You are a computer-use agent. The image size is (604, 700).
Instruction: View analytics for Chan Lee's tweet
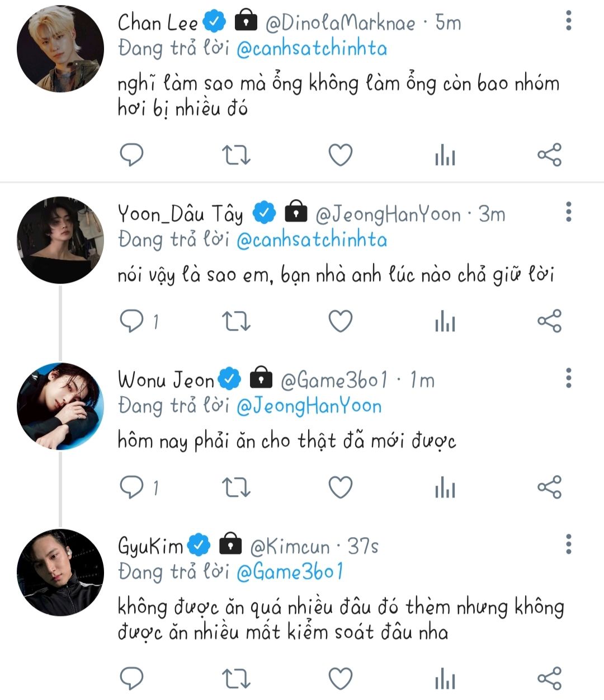(x=445, y=156)
